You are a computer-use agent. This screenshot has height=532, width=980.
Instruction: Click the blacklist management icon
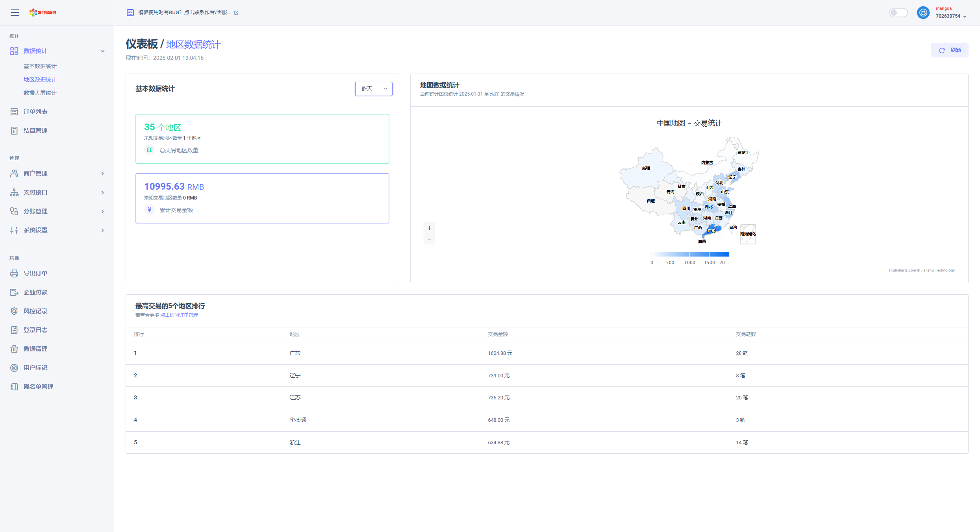pyautogui.click(x=14, y=387)
